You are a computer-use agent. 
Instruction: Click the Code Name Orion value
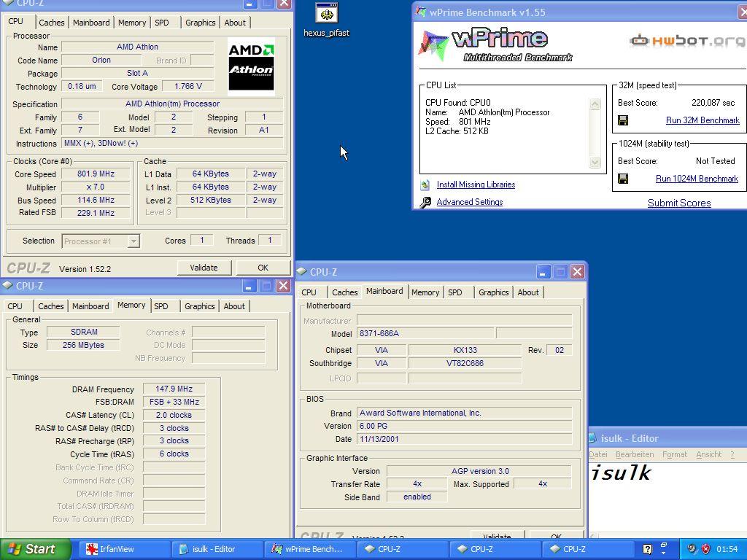click(101, 60)
